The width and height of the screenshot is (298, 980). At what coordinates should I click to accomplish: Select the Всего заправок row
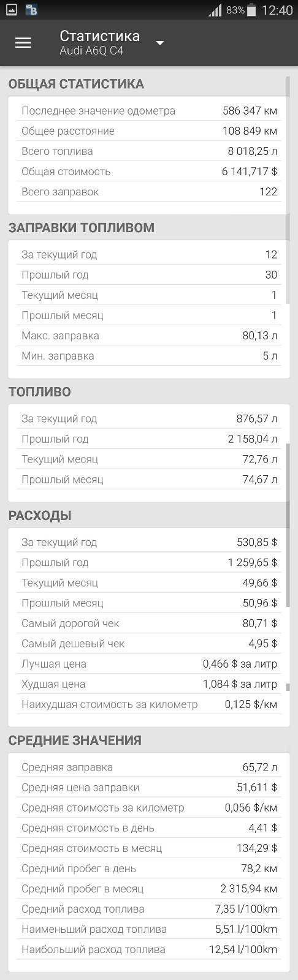(x=149, y=192)
